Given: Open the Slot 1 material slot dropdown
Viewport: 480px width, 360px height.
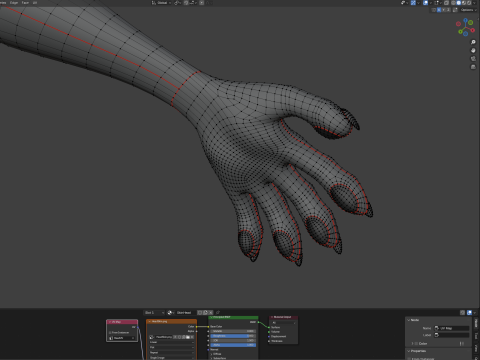Looking at the screenshot, I should click(154, 313).
